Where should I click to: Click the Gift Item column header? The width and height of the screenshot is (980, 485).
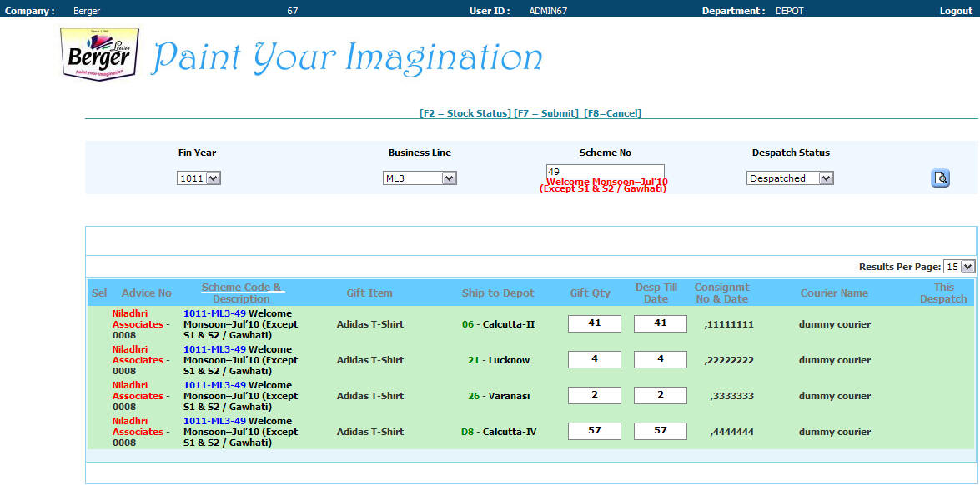[x=369, y=292]
